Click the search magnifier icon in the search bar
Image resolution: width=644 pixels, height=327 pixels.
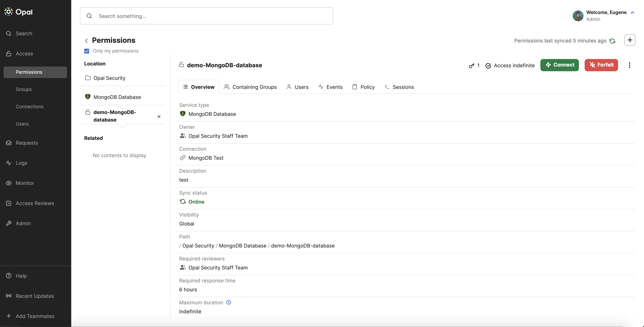89,16
